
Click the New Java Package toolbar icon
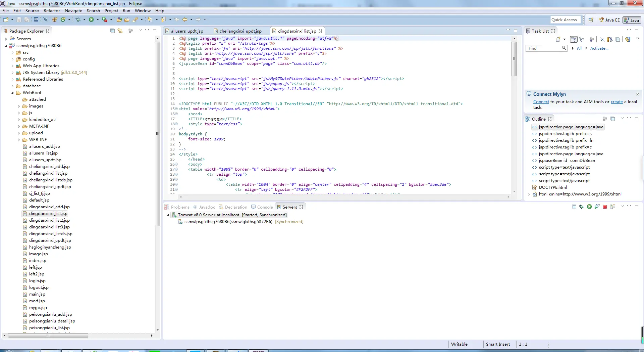(x=55, y=19)
